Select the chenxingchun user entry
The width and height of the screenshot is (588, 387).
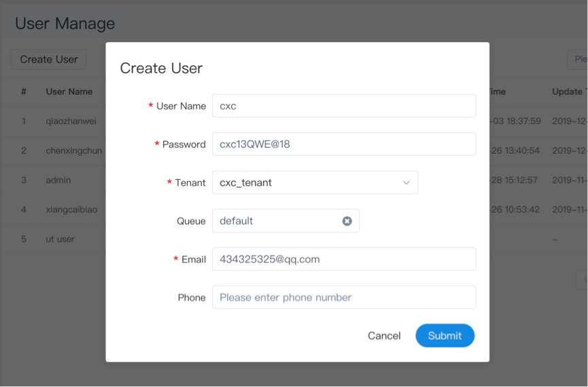(x=73, y=151)
